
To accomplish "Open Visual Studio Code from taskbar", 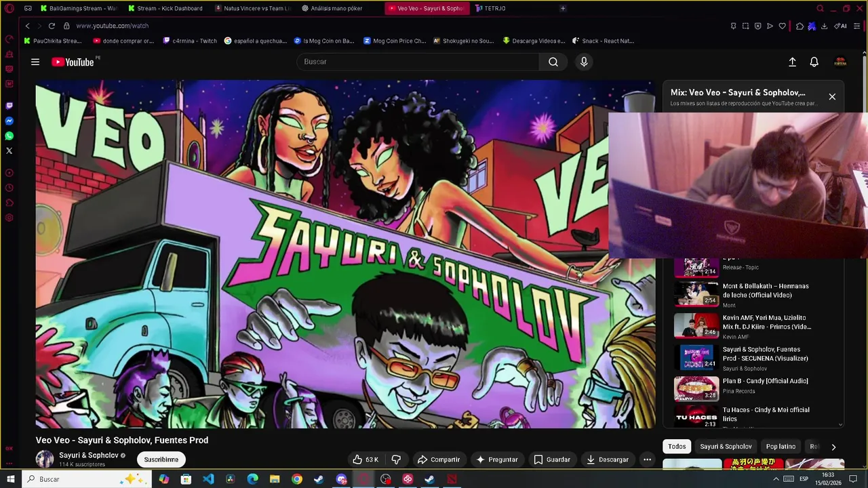I will point(208,479).
